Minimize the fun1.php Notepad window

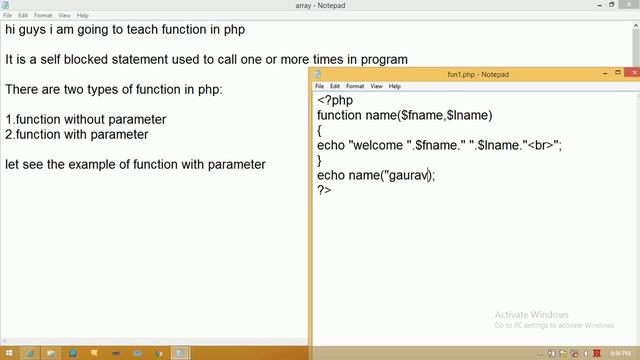(605, 73)
